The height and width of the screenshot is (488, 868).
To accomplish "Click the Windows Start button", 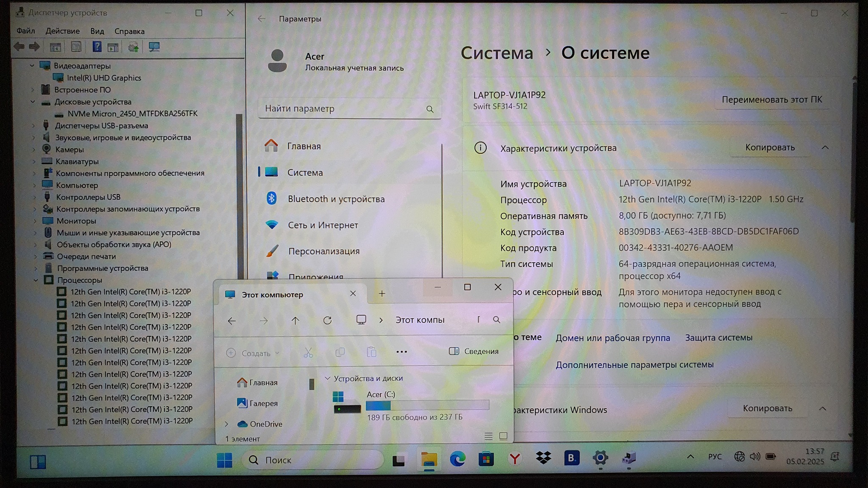I will click(x=224, y=460).
